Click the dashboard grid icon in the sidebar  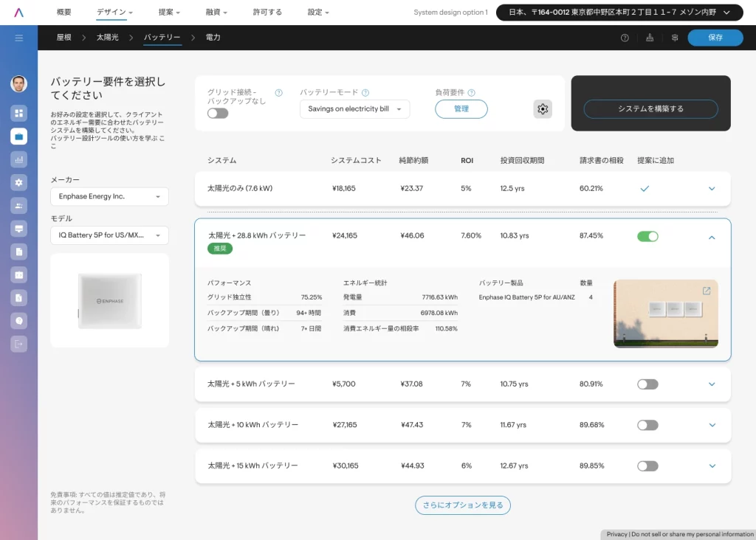tap(18, 113)
